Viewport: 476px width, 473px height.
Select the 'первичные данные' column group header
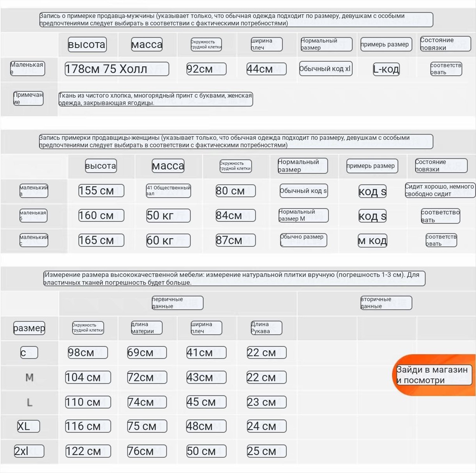(177, 303)
